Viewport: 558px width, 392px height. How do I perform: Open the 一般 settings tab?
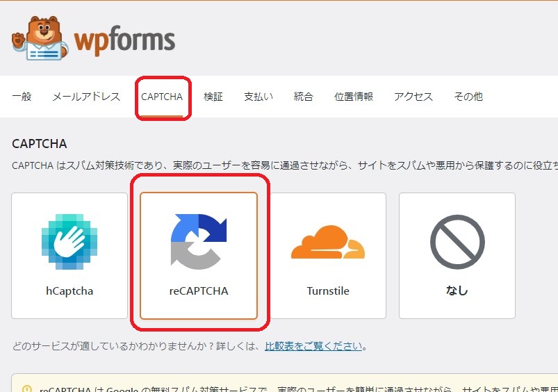[22, 97]
